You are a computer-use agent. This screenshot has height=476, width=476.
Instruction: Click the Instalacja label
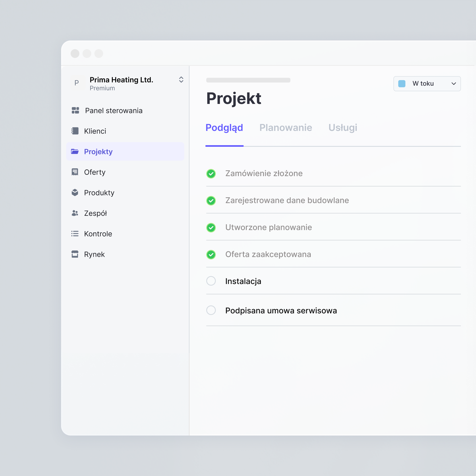click(x=243, y=281)
